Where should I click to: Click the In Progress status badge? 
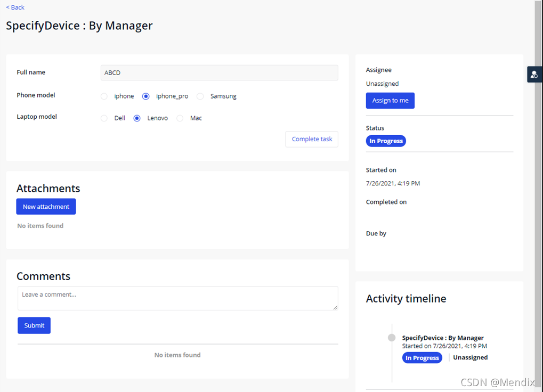(x=385, y=141)
